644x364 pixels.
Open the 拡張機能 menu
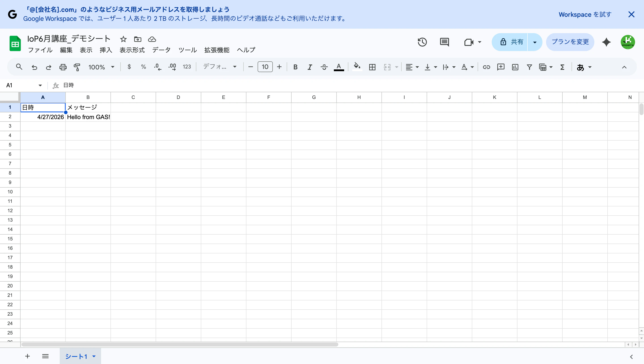coord(217,50)
